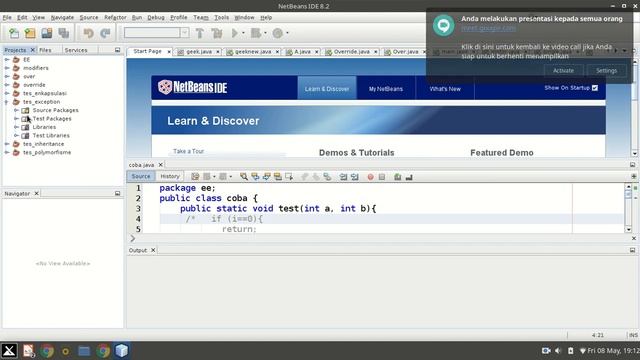Click the Undo toolbar icon

pos(88,33)
